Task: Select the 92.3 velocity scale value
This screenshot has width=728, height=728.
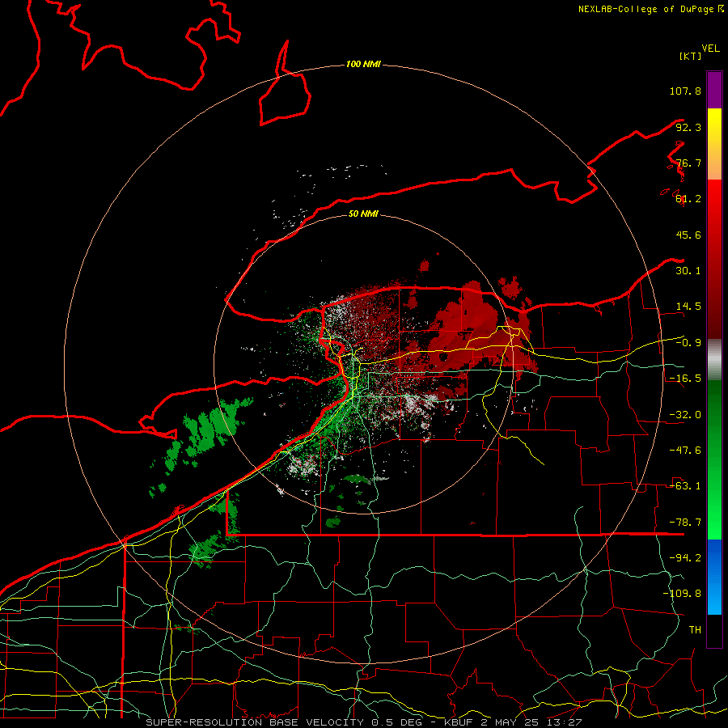Action: pos(688,127)
